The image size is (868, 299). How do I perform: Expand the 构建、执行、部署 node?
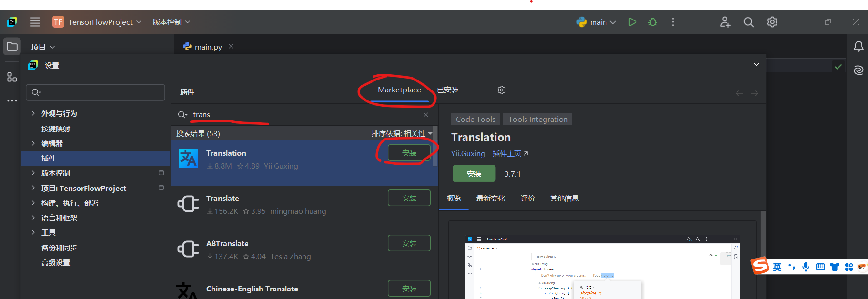(x=33, y=203)
